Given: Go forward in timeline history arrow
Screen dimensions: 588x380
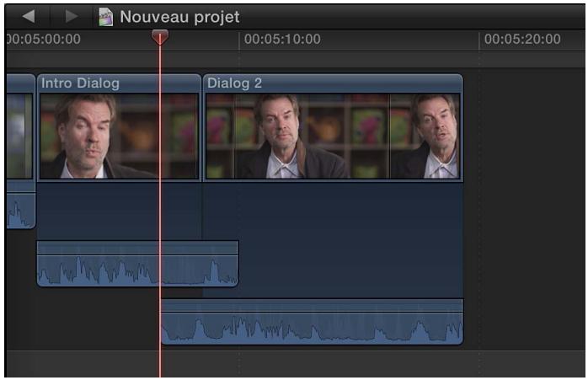Looking at the screenshot, I should (72, 16).
